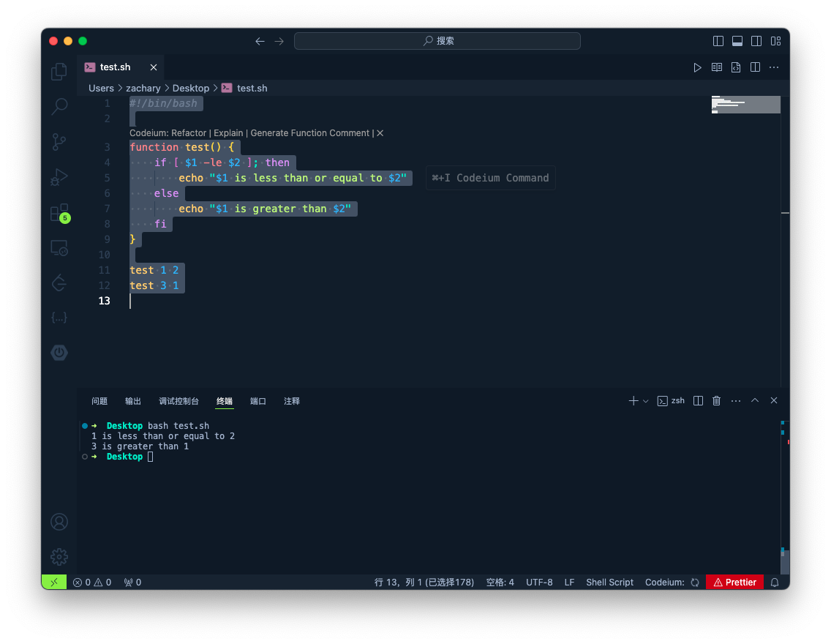
Task: Click the Codeium Command inline hint
Action: pyautogui.click(x=490, y=178)
